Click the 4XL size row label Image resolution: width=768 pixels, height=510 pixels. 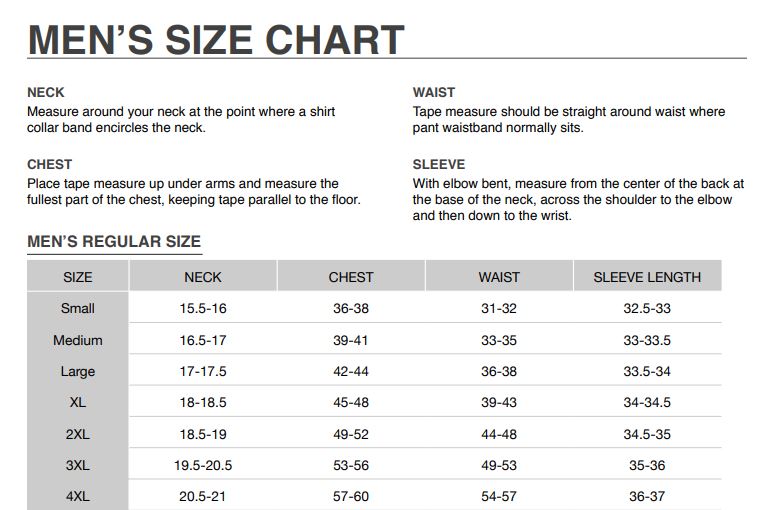(77, 496)
